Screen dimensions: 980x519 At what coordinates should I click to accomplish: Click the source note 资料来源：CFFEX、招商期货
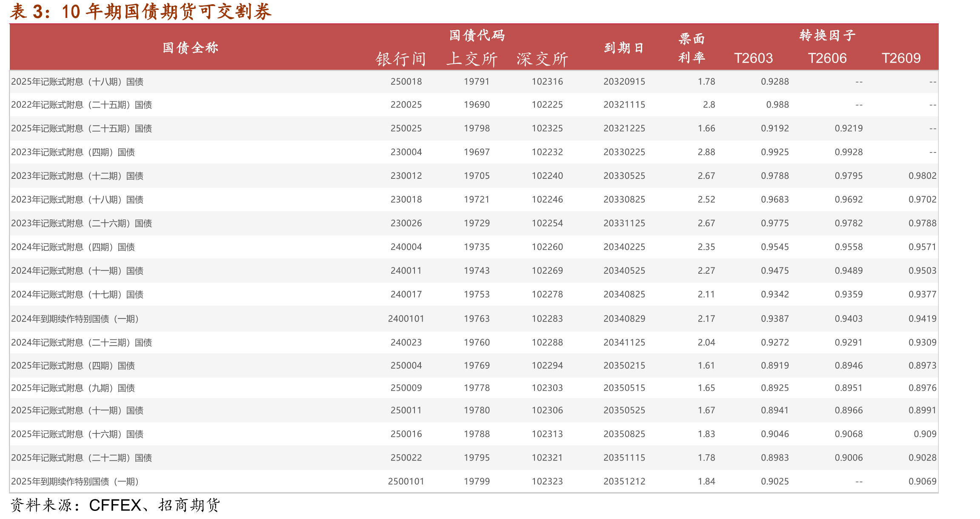click(x=115, y=505)
